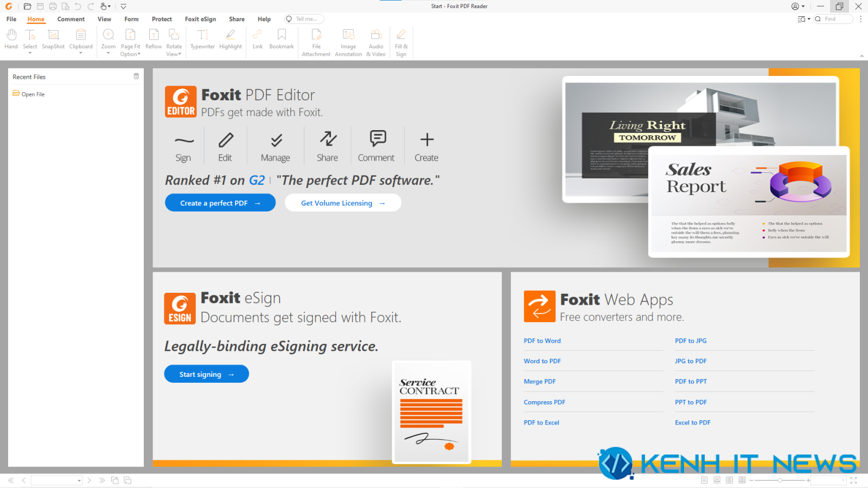Viewport: 868px width, 488px height.
Task: Click the Share arrows icon in Editor banner
Action: (328, 139)
